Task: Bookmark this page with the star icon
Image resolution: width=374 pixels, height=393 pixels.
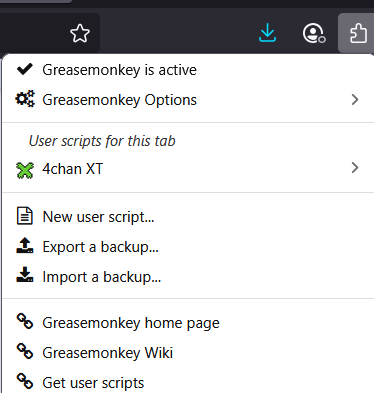Action: (x=80, y=33)
